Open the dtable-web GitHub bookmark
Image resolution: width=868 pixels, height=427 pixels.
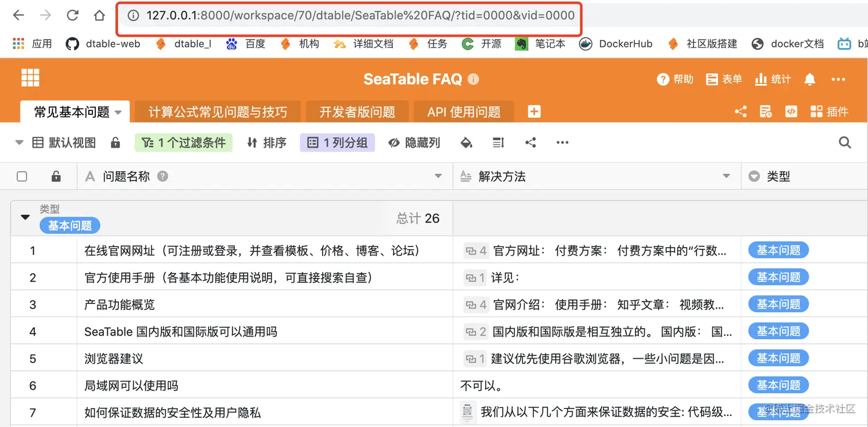pyautogui.click(x=103, y=44)
